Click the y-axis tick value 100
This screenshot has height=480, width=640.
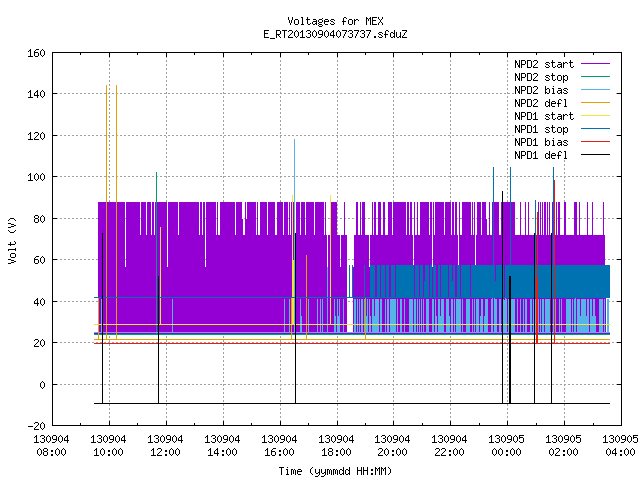click(36, 177)
